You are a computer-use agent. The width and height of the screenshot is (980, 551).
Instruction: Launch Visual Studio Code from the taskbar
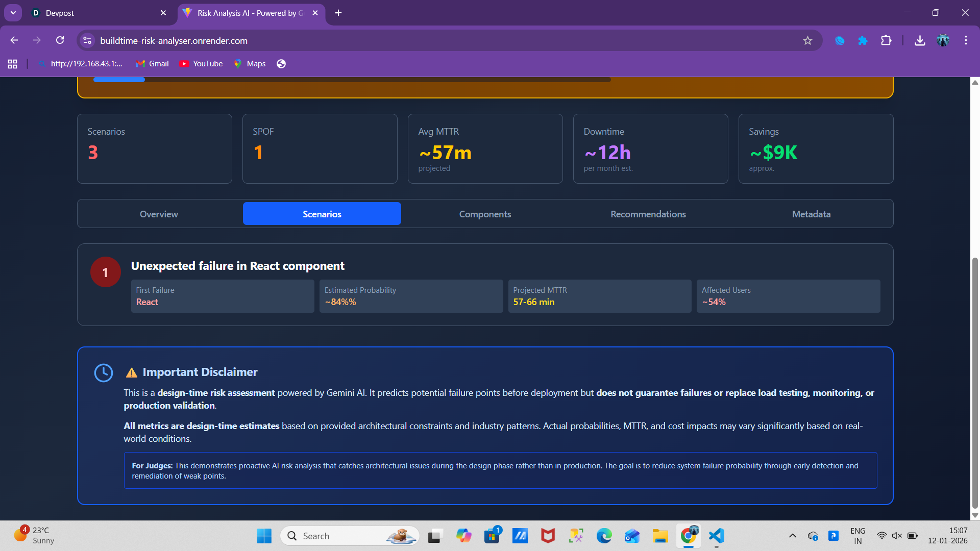tap(716, 536)
